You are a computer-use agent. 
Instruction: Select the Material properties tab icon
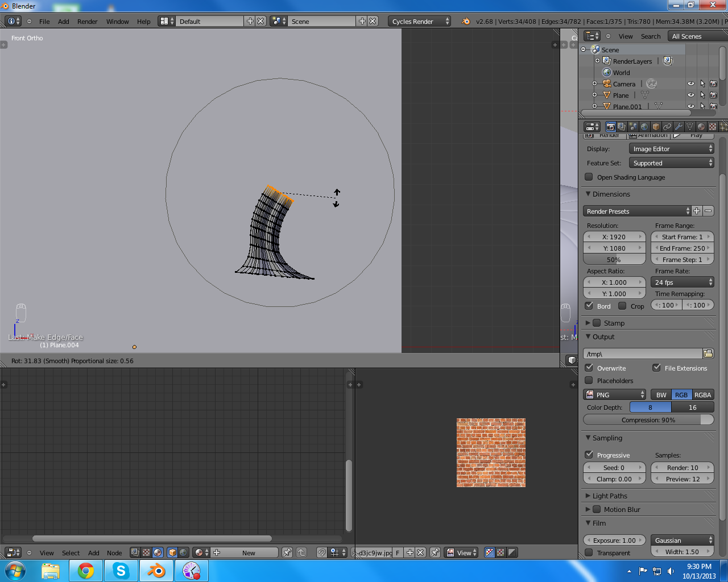pos(701,127)
